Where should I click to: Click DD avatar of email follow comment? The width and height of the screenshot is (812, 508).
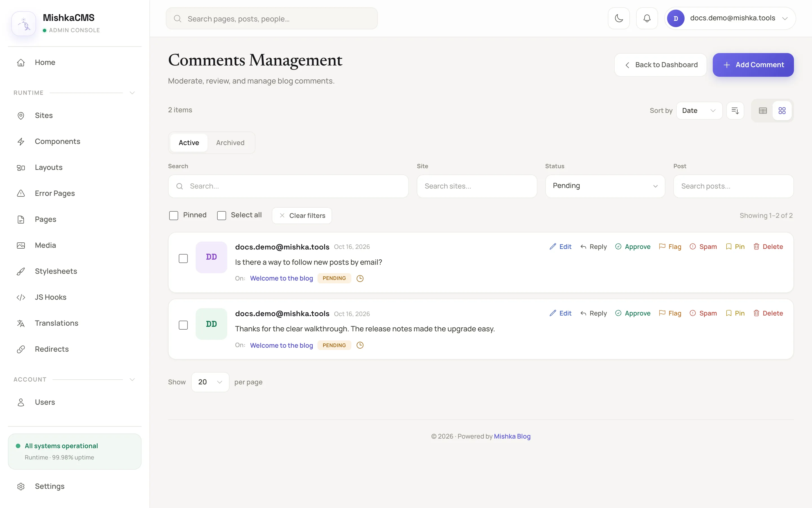coord(211,257)
